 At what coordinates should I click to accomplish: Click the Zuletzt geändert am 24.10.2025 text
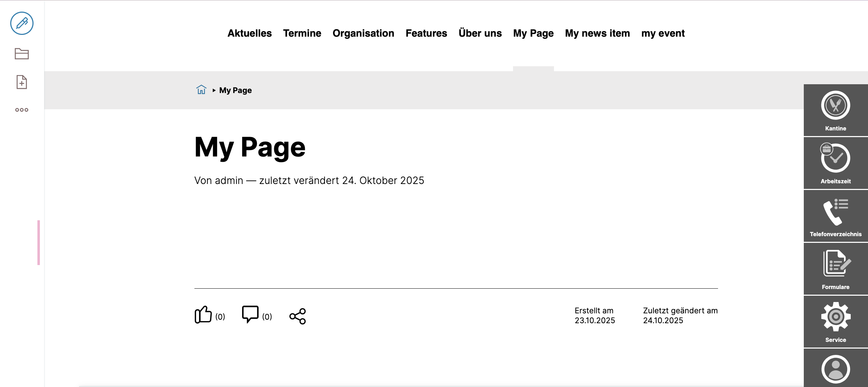(x=680, y=315)
